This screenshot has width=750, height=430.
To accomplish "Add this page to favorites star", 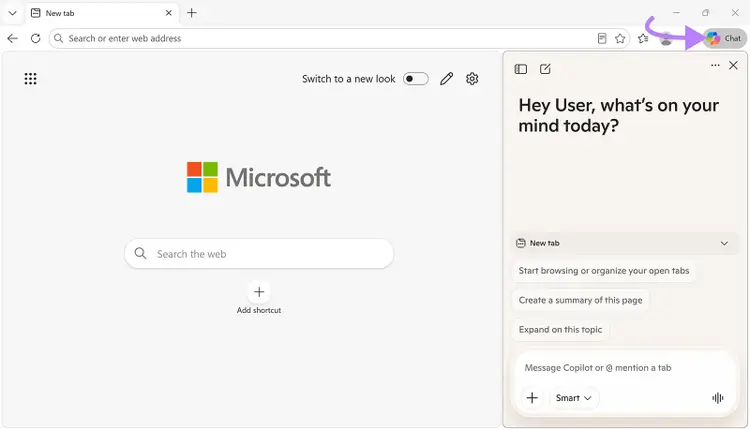I will (x=620, y=38).
